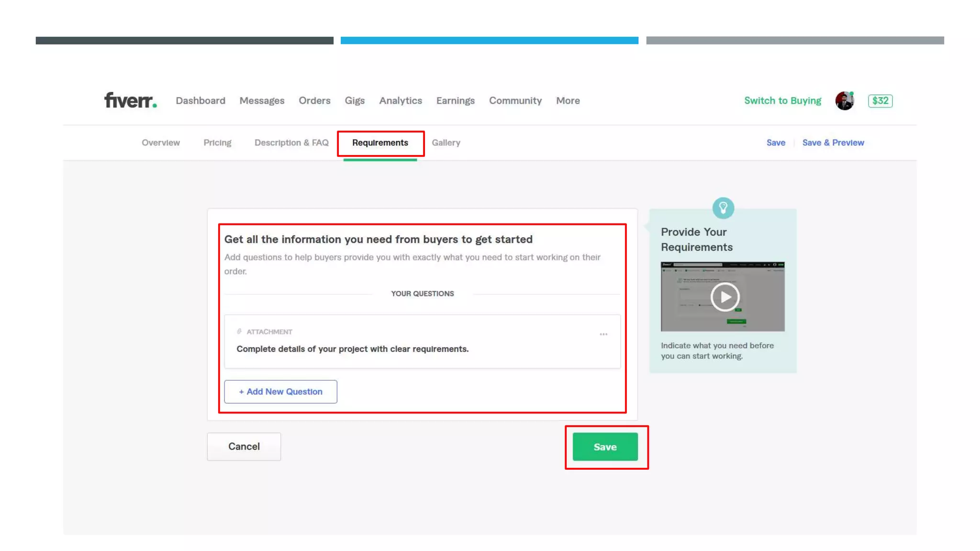
Task: Click Add New Question button
Action: click(280, 392)
